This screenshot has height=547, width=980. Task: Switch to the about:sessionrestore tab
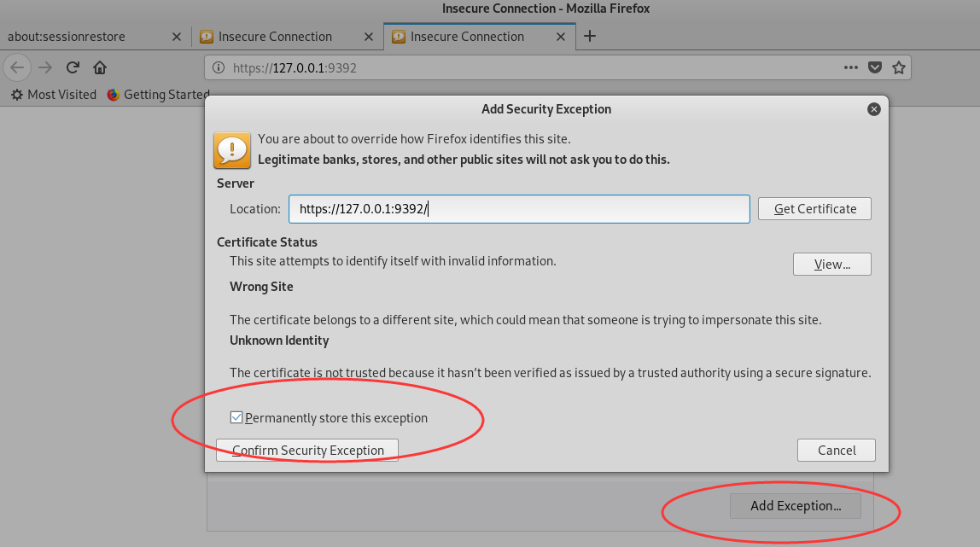[95, 37]
